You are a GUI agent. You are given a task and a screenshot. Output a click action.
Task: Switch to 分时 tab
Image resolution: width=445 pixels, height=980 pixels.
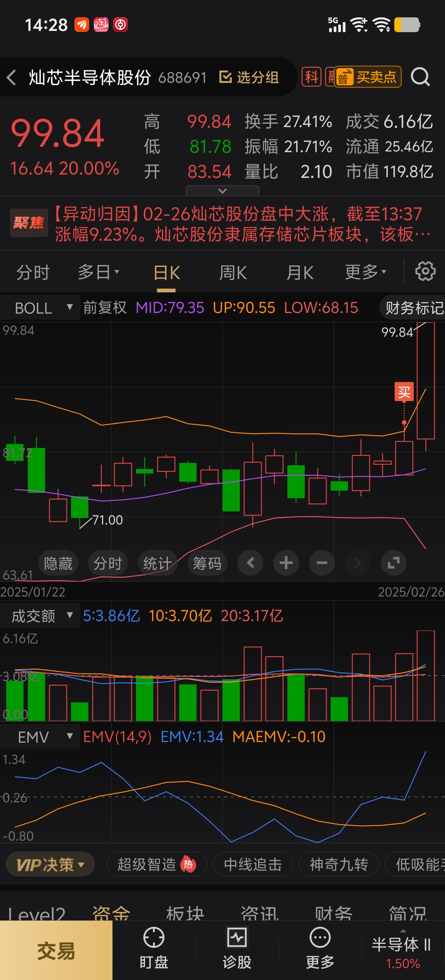pyautogui.click(x=33, y=273)
